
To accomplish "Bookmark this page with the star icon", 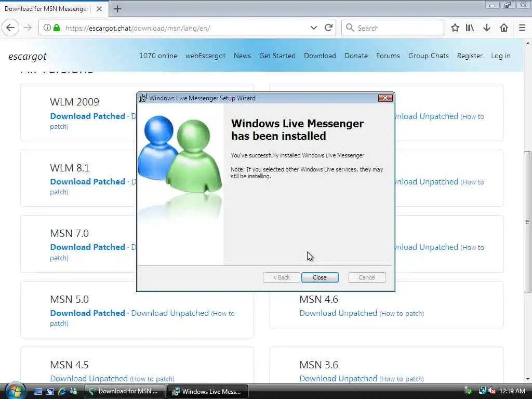I will click(455, 28).
